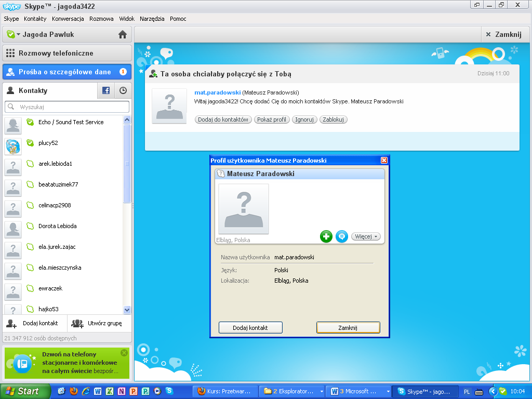Launch PowerPoint from quick launch bar
Viewport: 532px width, 399px height.
pos(134,391)
